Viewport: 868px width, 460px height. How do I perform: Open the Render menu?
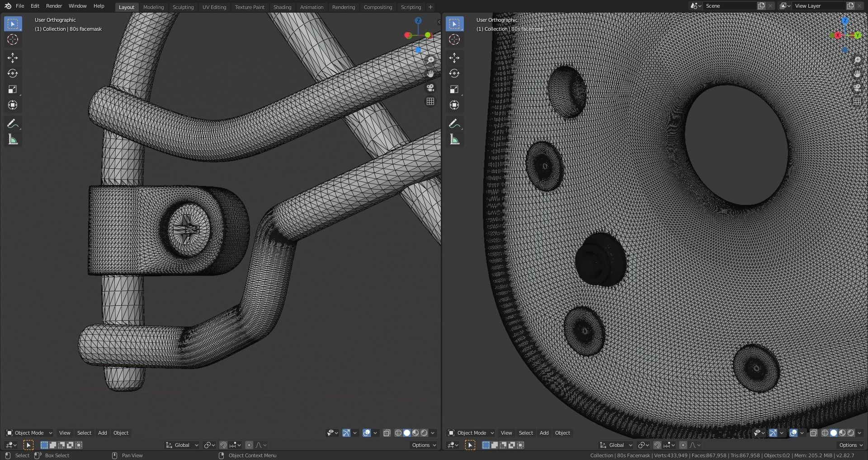point(54,6)
